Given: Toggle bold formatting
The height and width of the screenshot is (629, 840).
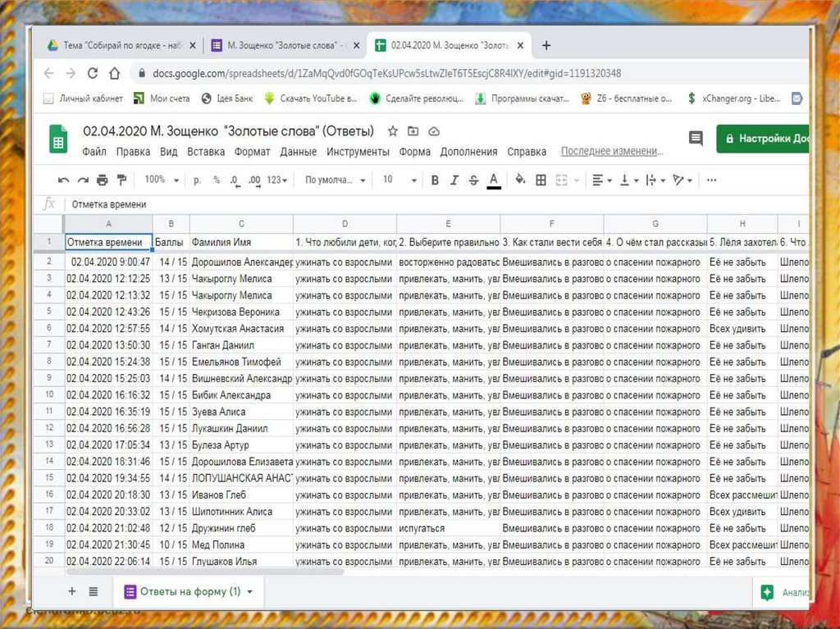Looking at the screenshot, I should coord(435,180).
